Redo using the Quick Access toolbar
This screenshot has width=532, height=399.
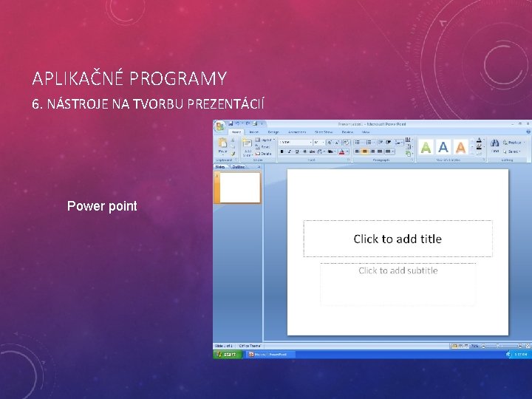pos(248,123)
